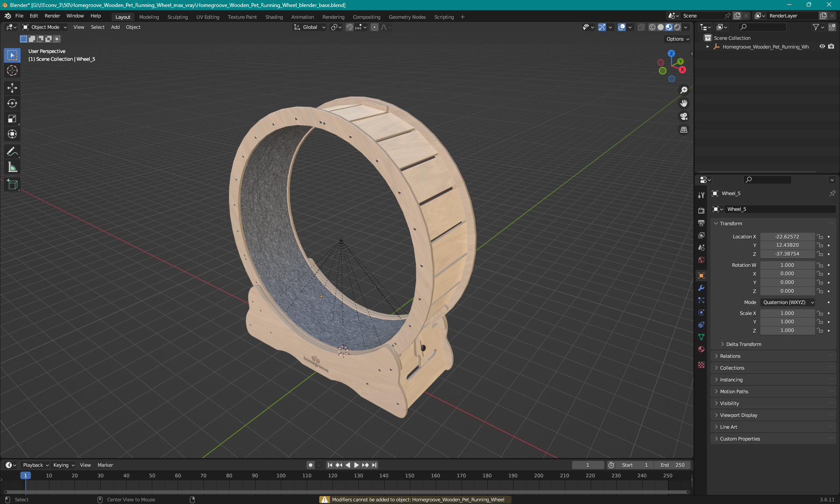Open Quaternion (WXYZ) rotation mode dropdown
Viewport: 840px width, 504px height.
788,302
